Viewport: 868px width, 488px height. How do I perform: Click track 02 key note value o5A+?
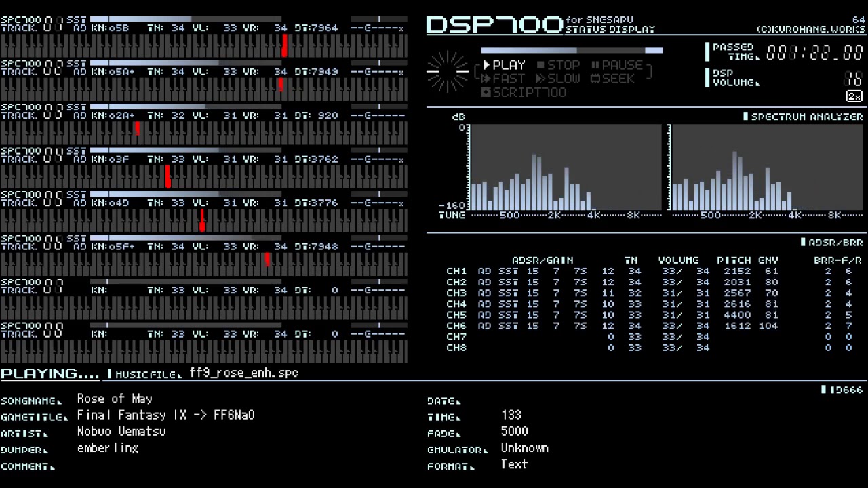tap(121, 72)
